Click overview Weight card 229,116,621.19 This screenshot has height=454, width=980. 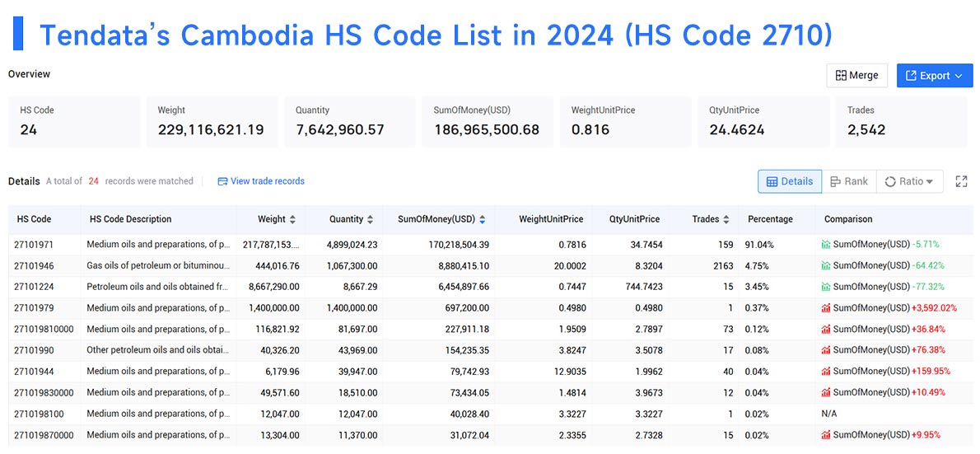(212, 121)
